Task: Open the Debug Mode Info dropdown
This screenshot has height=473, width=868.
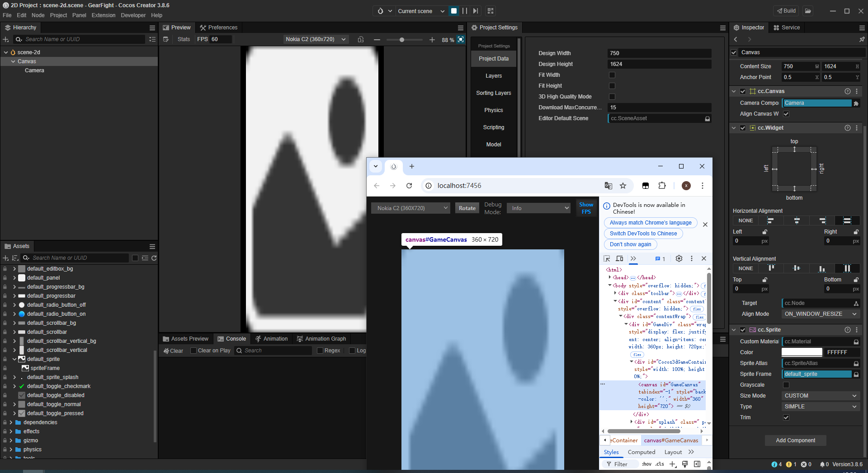Action: tap(538, 208)
